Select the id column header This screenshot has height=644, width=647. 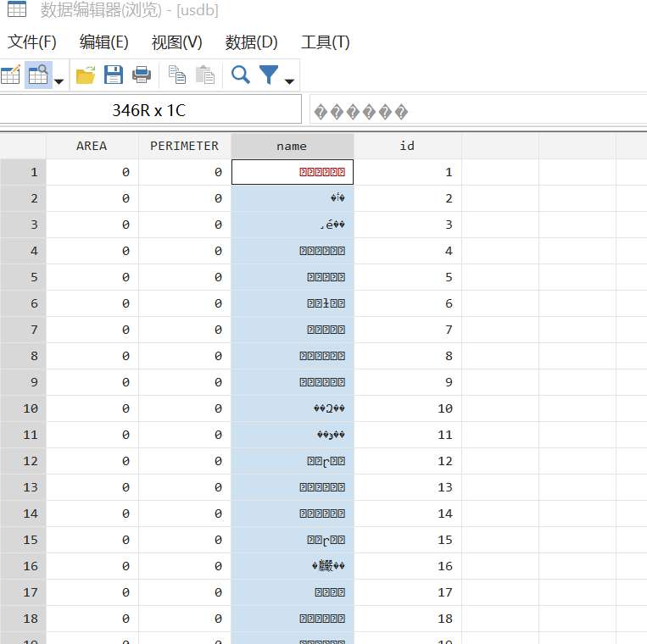pos(408,146)
